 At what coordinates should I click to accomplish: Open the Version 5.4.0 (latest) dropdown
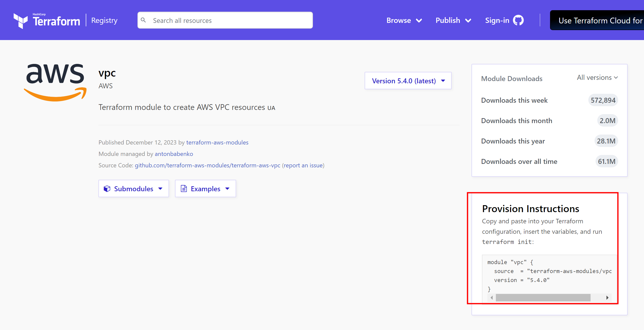click(x=408, y=81)
